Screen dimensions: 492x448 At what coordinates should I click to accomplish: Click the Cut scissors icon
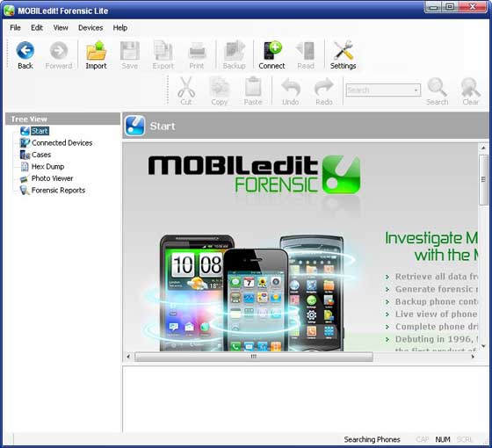(x=186, y=87)
